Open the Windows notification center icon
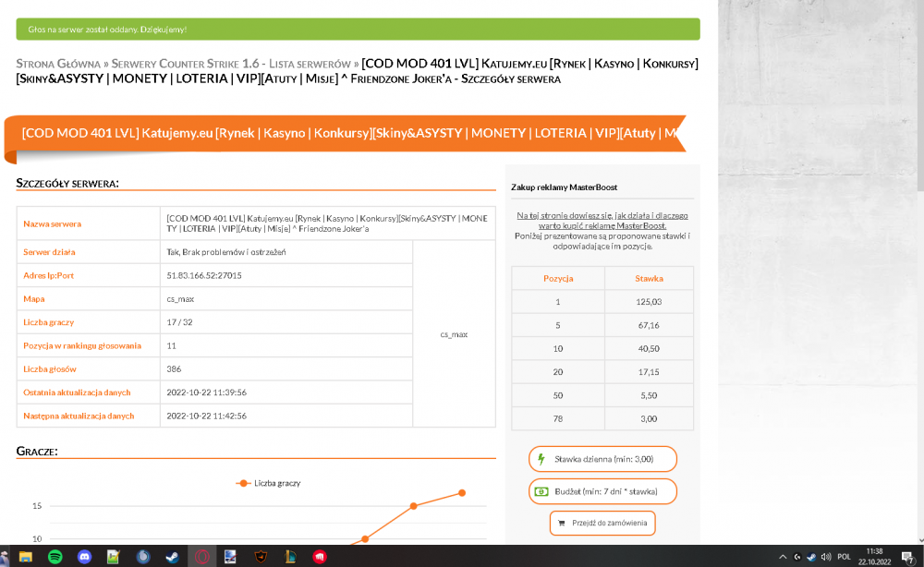This screenshot has width=924, height=567. pos(907,557)
